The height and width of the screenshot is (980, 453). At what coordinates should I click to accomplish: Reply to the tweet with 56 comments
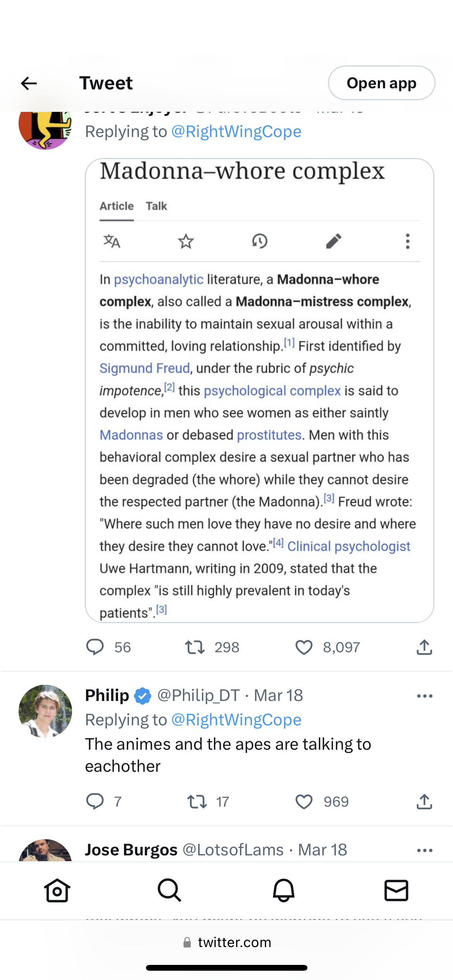(95, 647)
